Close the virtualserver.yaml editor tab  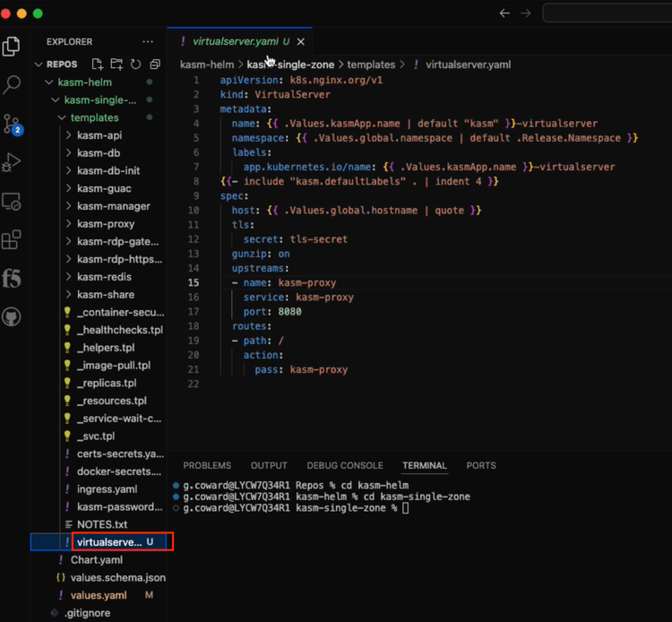301,41
